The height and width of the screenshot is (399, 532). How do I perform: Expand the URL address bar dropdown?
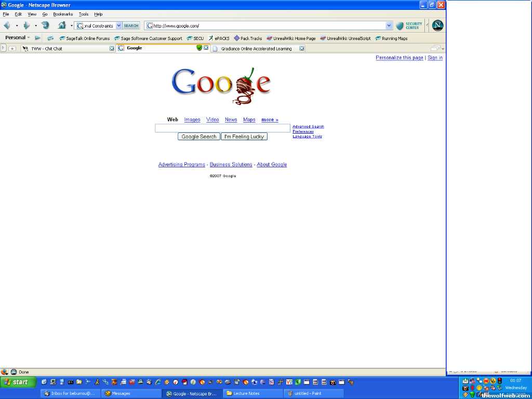tap(389, 25)
